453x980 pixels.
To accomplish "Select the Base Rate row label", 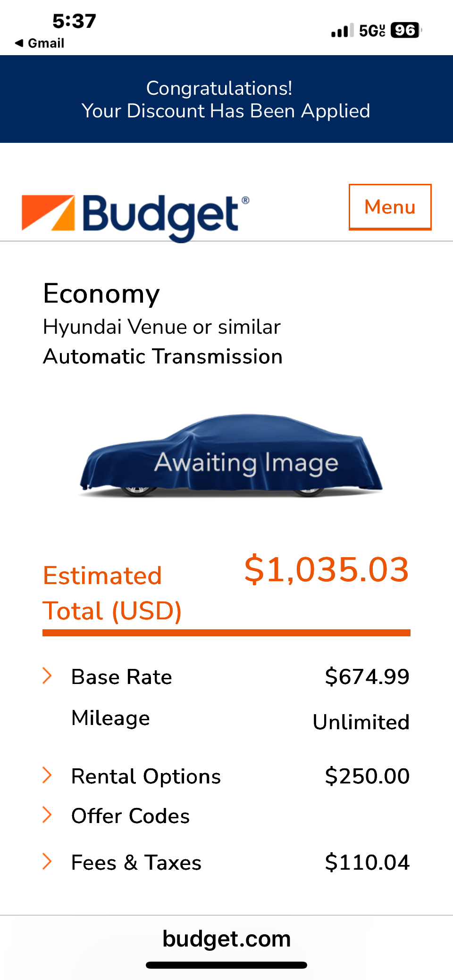I will [x=121, y=677].
